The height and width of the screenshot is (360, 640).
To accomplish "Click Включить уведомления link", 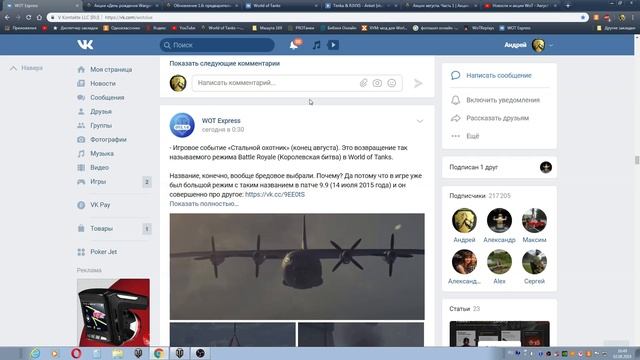I will (x=503, y=100).
